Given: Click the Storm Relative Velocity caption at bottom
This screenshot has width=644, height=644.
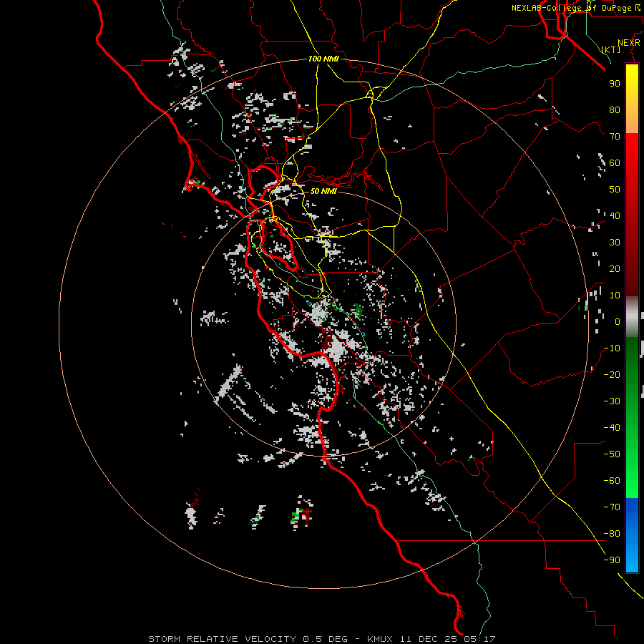Looking at the screenshot, I should 321,639.
